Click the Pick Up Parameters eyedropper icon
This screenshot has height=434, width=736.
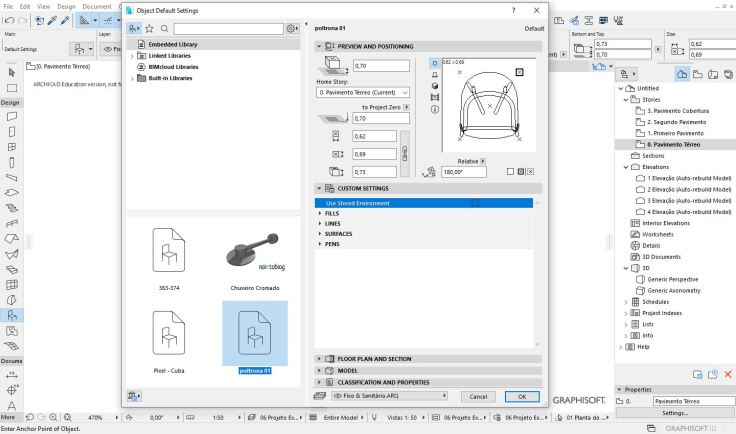tap(52, 20)
